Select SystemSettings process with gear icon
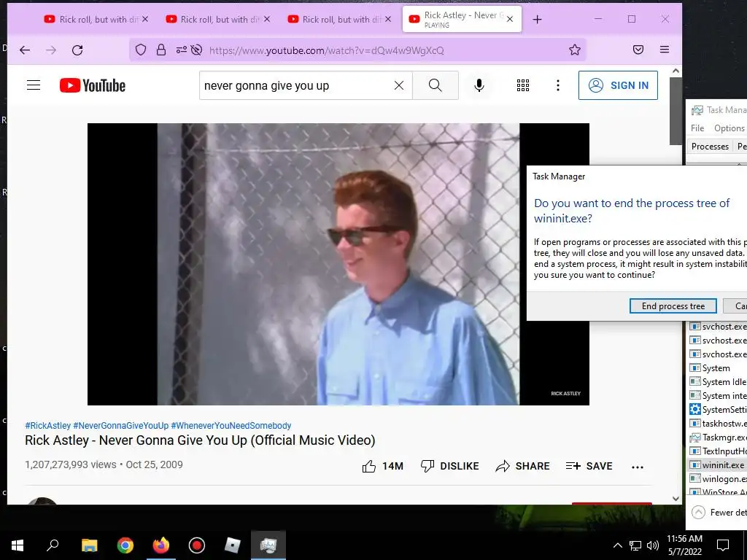The height and width of the screenshot is (560, 747). click(x=718, y=410)
